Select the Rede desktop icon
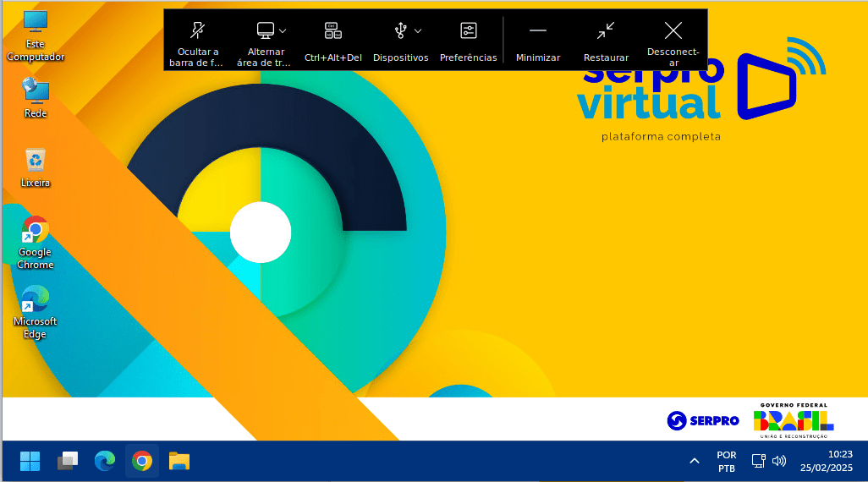The height and width of the screenshot is (482, 868). point(36,98)
